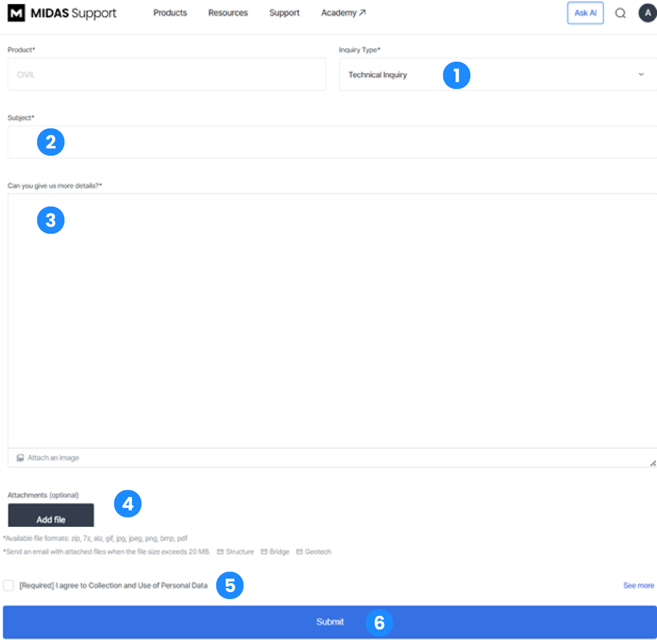This screenshot has height=644, width=657.
Task: Check the personal data agreement checkbox
Action: coord(8,586)
